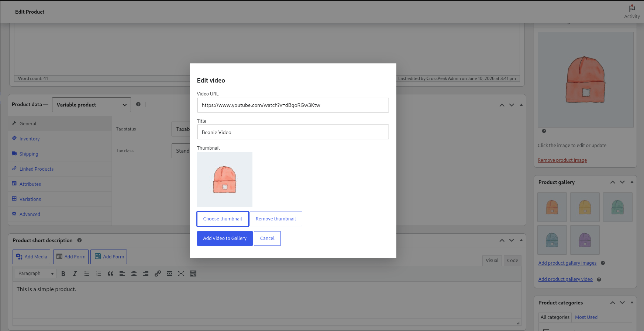Viewport: 644px width, 331px height.
Task: Move Product data panel up
Action: click(x=502, y=105)
